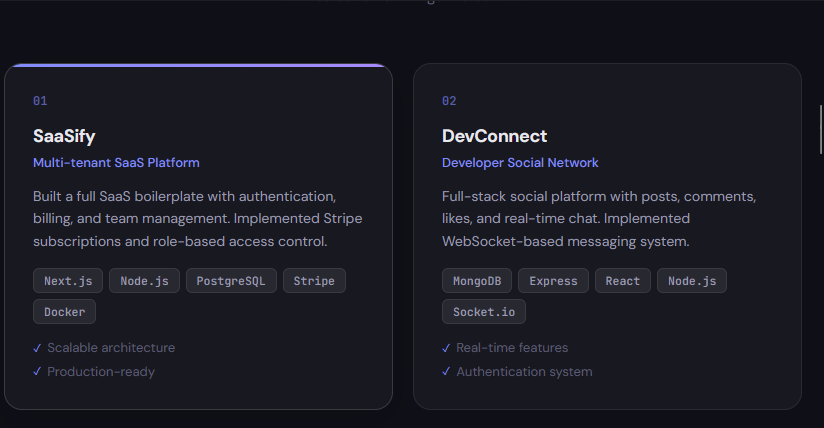Select Node.js tag in SaaSify card

[144, 281]
